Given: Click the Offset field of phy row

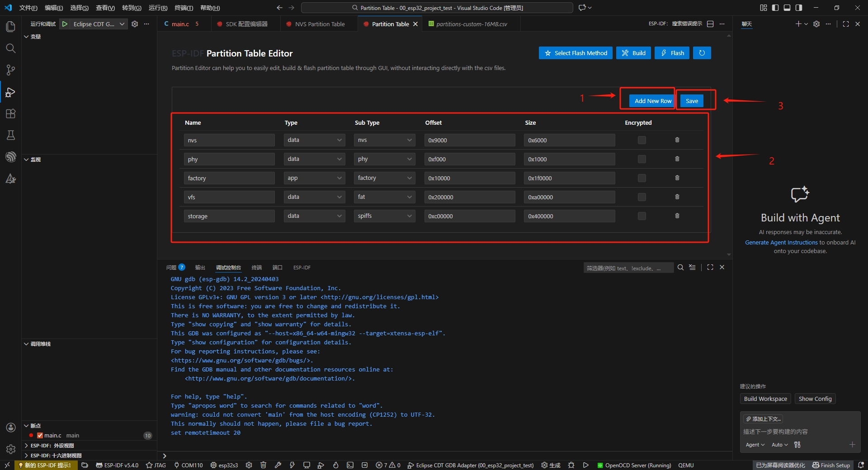Looking at the screenshot, I should point(470,159).
